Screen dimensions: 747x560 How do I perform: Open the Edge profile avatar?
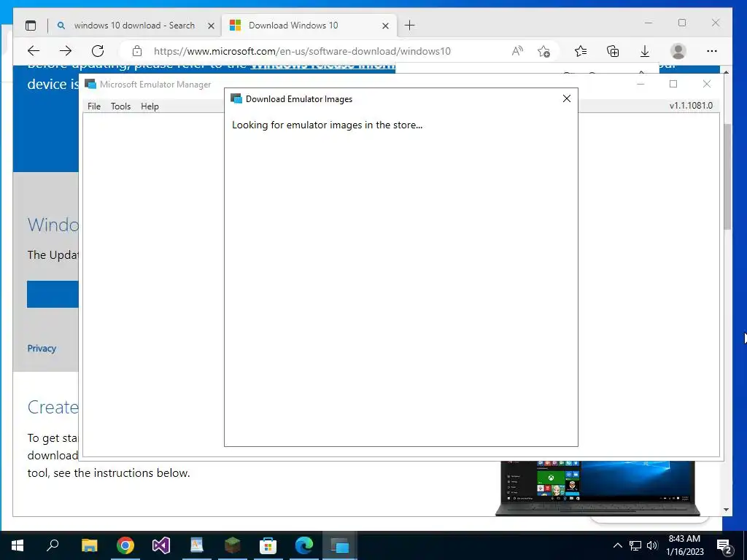678,51
